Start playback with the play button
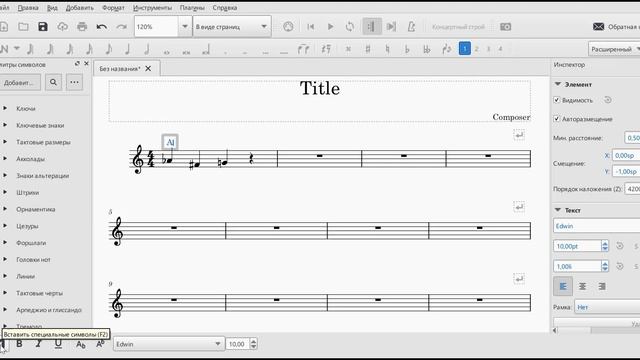 (x=330, y=27)
